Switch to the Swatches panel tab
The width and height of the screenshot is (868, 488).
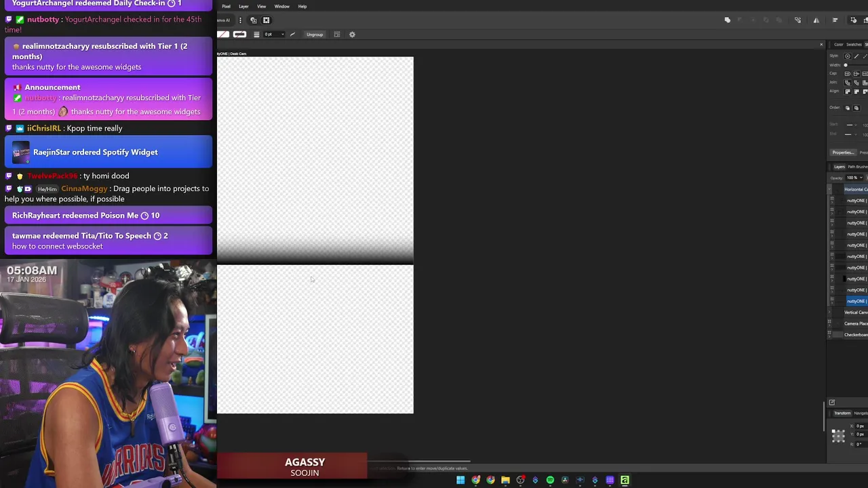click(854, 44)
